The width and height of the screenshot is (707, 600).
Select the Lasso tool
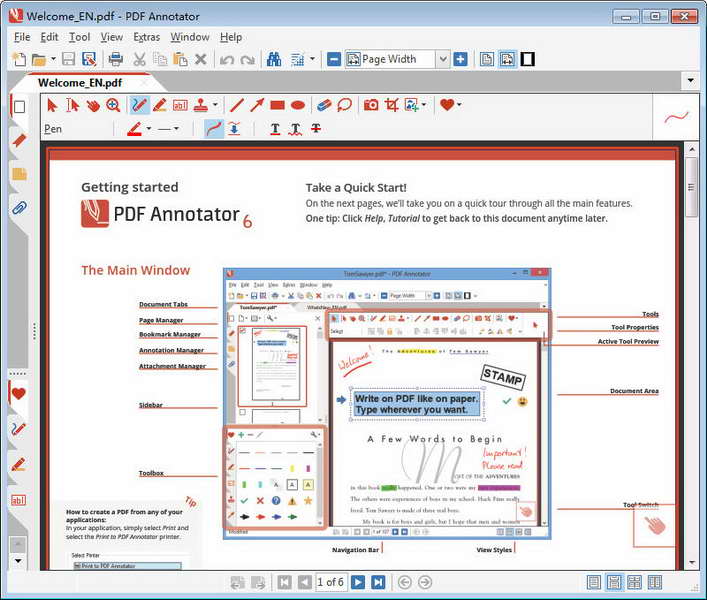pos(344,105)
